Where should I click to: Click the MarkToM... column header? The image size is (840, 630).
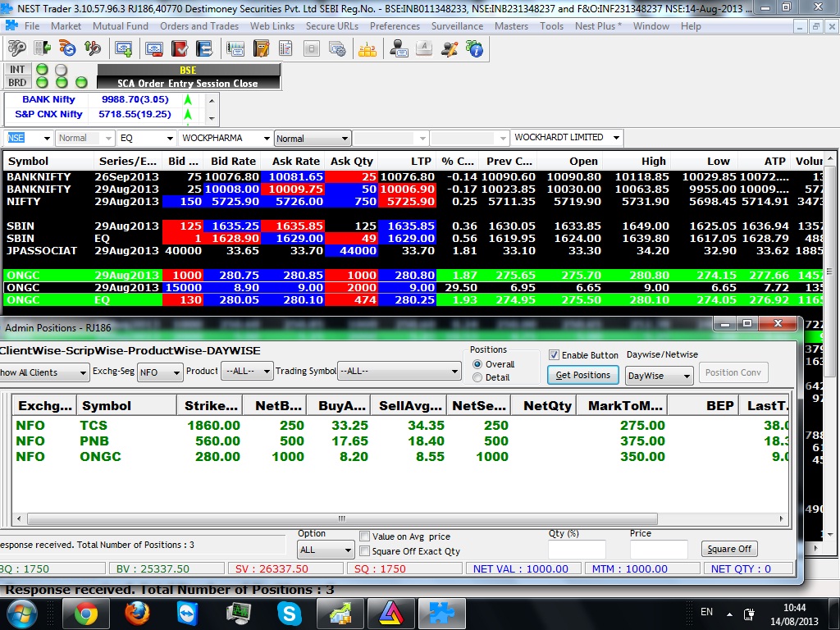[622, 406]
